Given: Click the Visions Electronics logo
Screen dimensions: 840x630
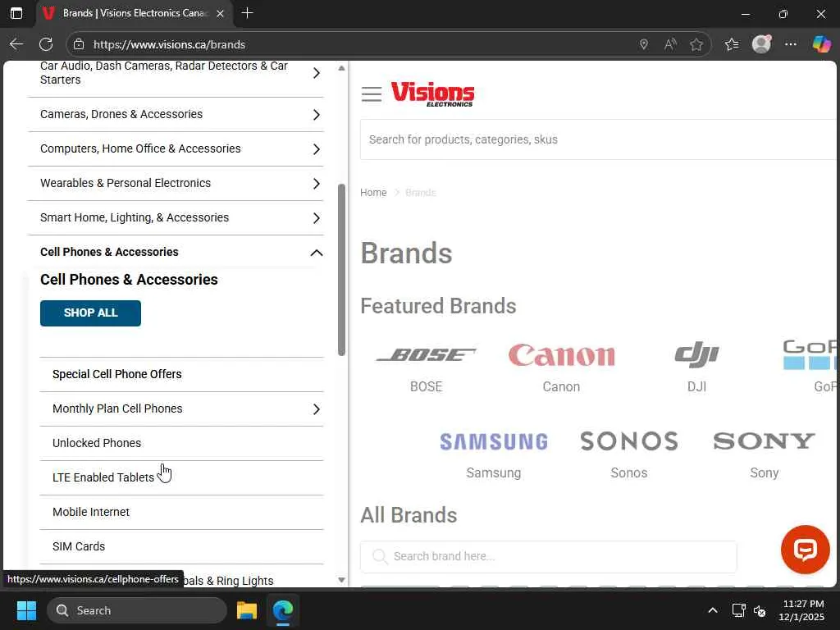Looking at the screenshot, I should click(432, 94).
